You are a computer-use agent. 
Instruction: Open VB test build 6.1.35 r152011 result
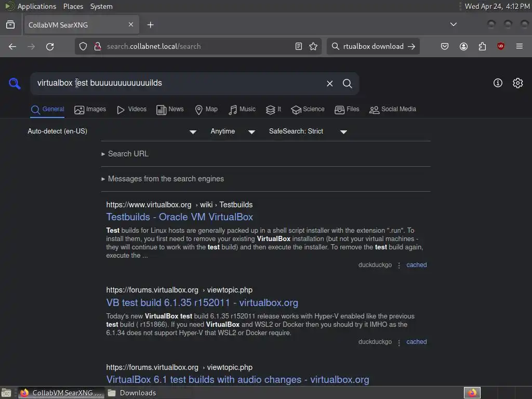(x=202, y=303)
